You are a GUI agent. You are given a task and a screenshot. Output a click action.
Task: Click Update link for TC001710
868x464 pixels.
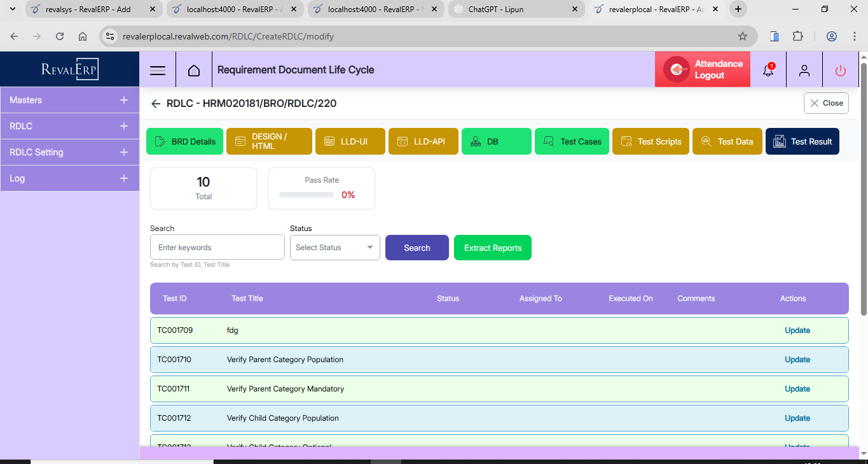(x=797, y=360)
